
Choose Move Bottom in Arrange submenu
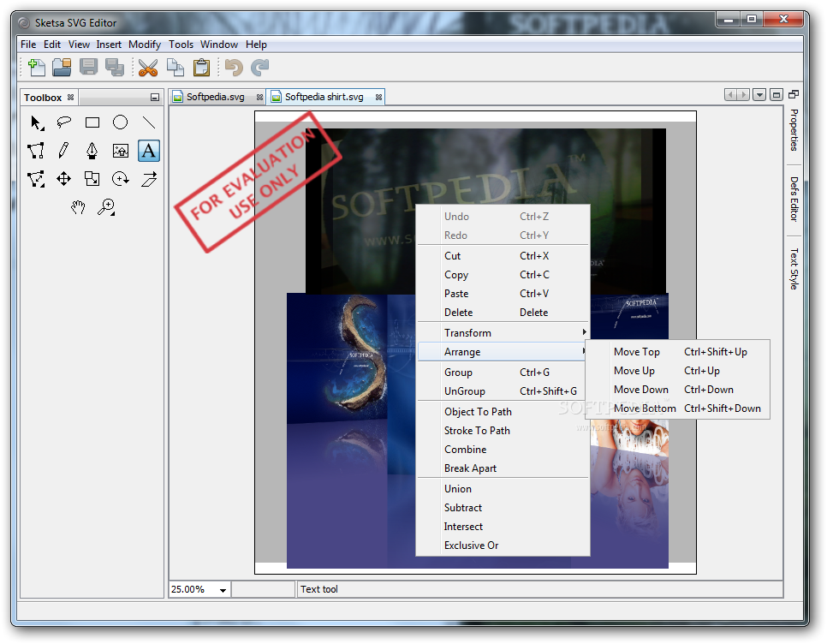678,408
